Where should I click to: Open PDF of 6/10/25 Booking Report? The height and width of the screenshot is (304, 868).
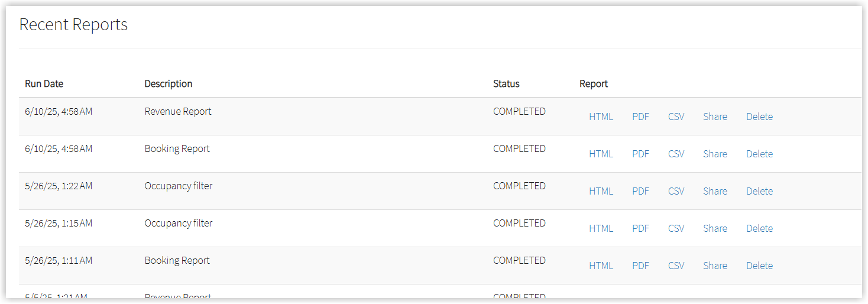640,154
